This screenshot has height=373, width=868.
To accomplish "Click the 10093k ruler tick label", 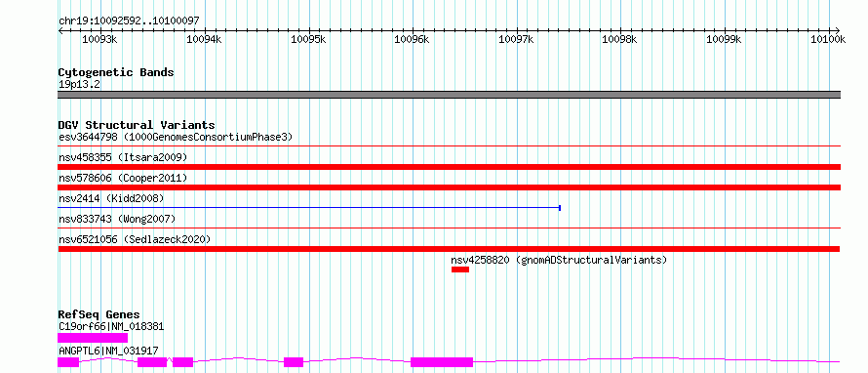I will [99, 39].
